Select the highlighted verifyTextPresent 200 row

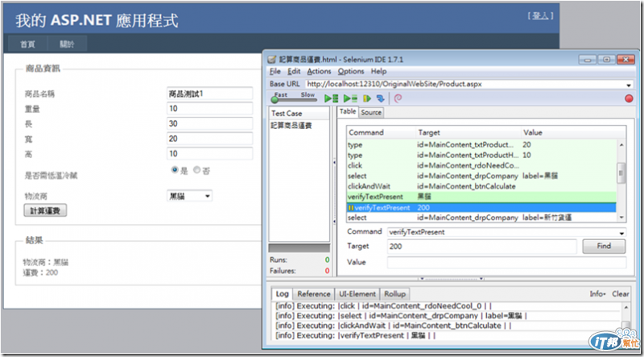[481, 208]
